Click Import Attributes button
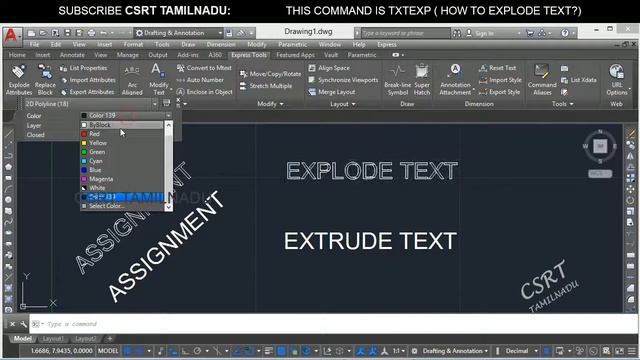 pos(88,80)
